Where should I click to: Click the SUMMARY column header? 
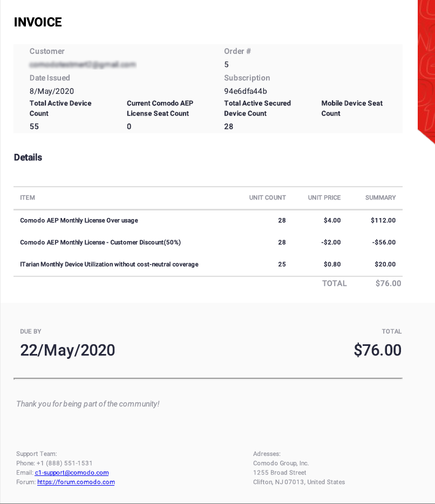point(380,197)
